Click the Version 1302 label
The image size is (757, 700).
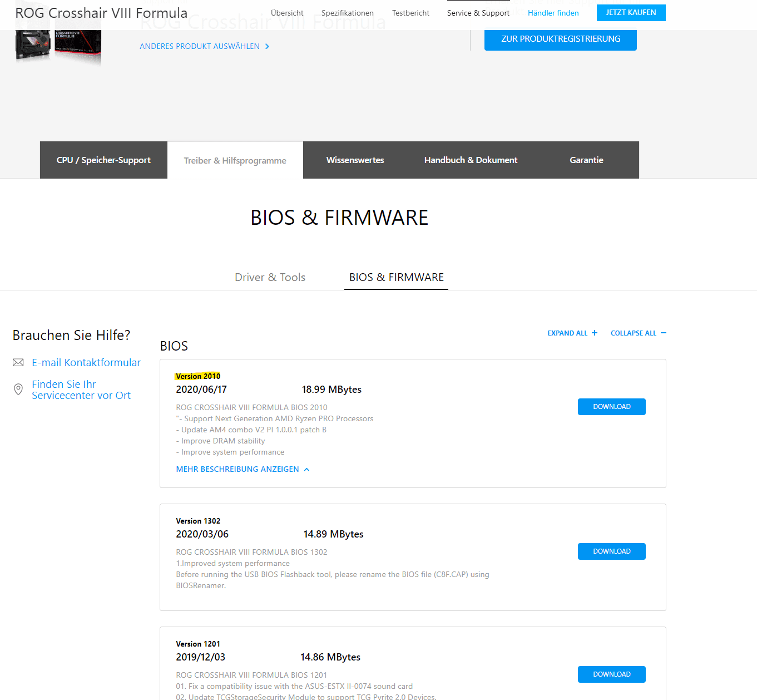198,521
